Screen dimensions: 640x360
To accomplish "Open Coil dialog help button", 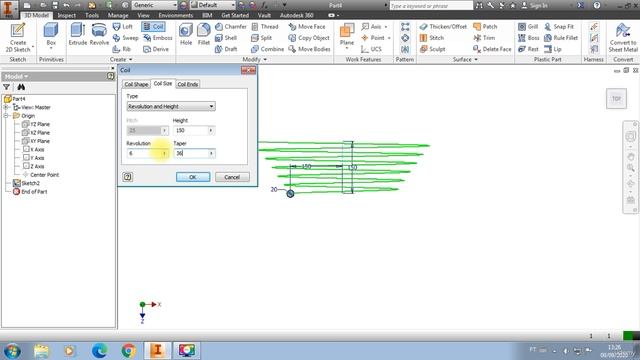I will pyautogui.click(x=127, y=177).
